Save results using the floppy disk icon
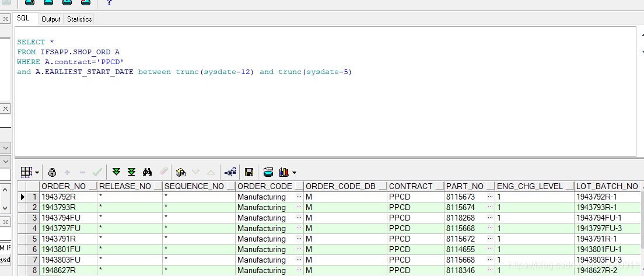 (x=249, y=172)
